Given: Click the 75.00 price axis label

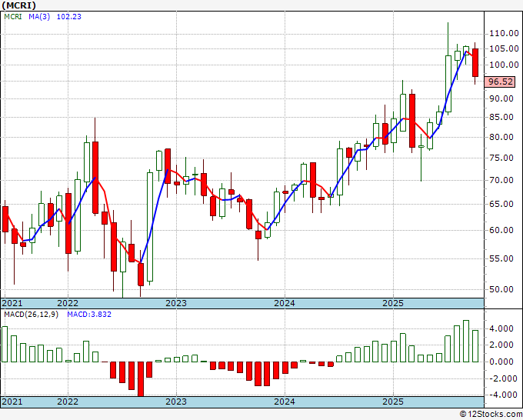Looking at the screenshot, I should pos(501,158).
